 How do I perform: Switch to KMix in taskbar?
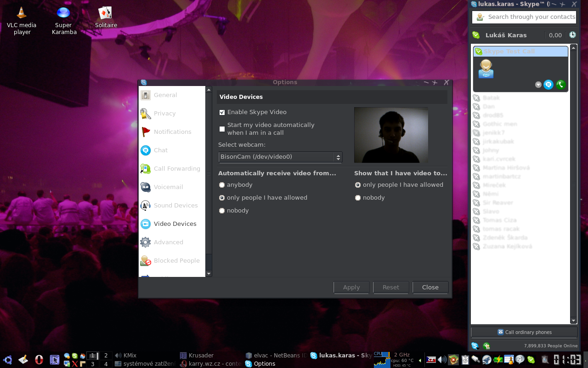pyautogui.click(x=145, y=356)
